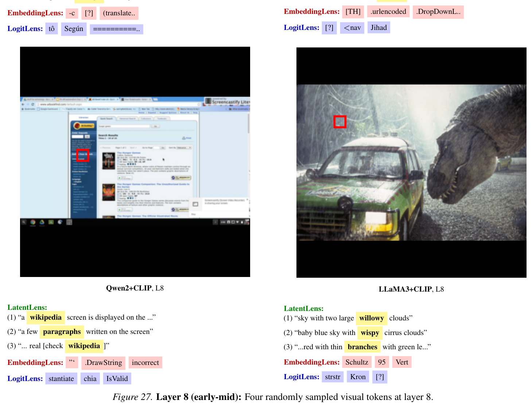Click the "Qwen2+CLIP, L8" caption
The image size is (532, 408).
[x=135, y=288]
